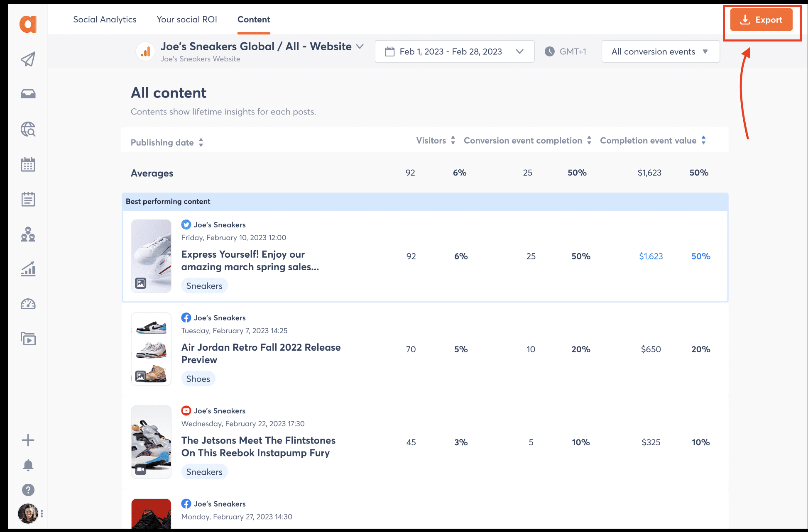Viewport: 808px width, 532px height.
Task: Click the Google Analytics profile icon
Action: click(146, 52)
